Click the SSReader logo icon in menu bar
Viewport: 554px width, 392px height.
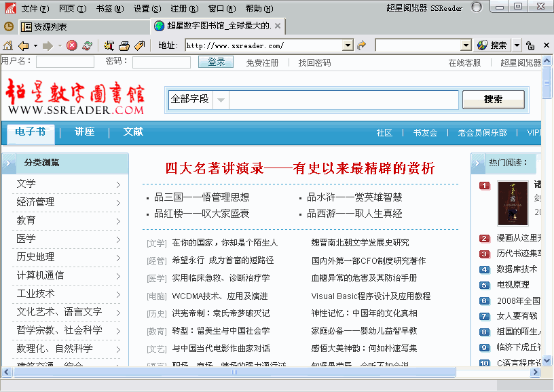(x=10, y=8)
